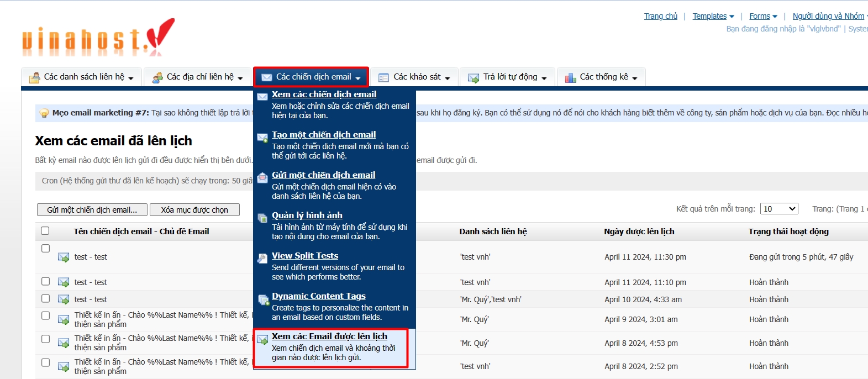Click the Xóa mục được chọn button
Image resolution: width=868 pixels, height=379 pixels.
194,210
